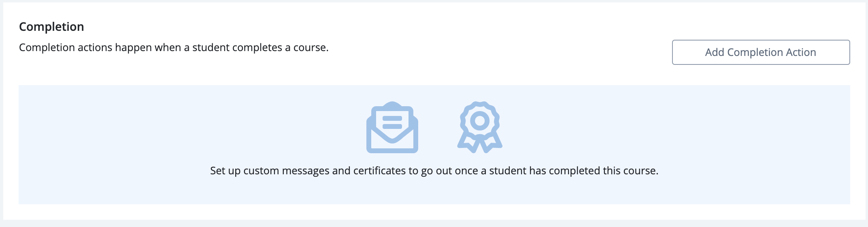Click the 'Completion actions happen' description text

pyautogui.click(x=174, y=47)
